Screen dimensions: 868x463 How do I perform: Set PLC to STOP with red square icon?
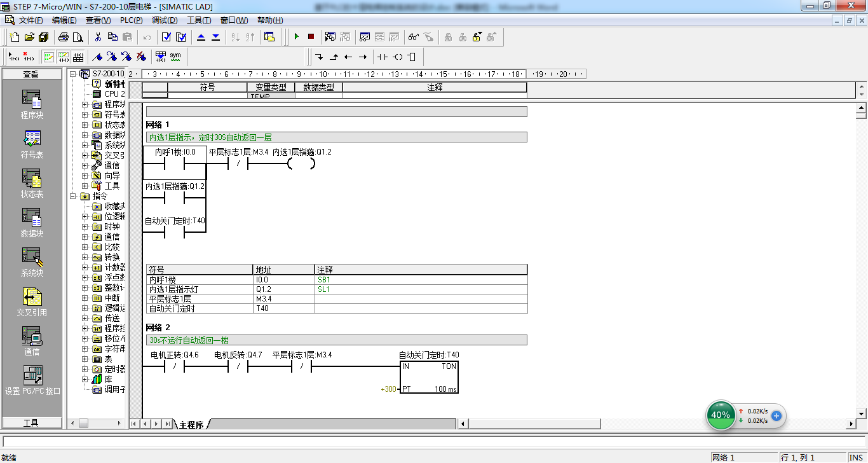pos(311,37)
